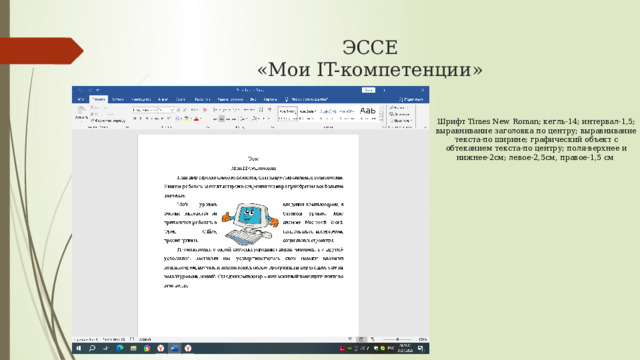Click the Paste button in Word ribbon
The height and width of the screenshot is (360, 640).
(82, 112)
